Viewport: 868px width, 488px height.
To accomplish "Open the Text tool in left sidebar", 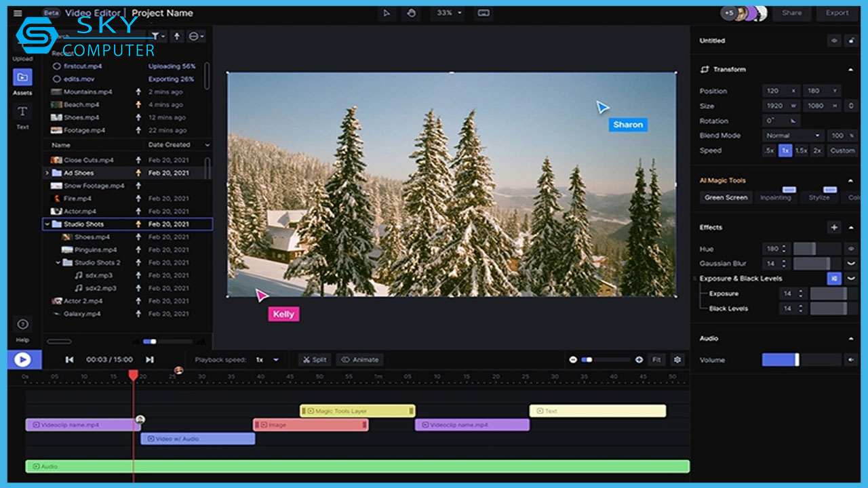I will pyautogui.click(x=22, y=113).
